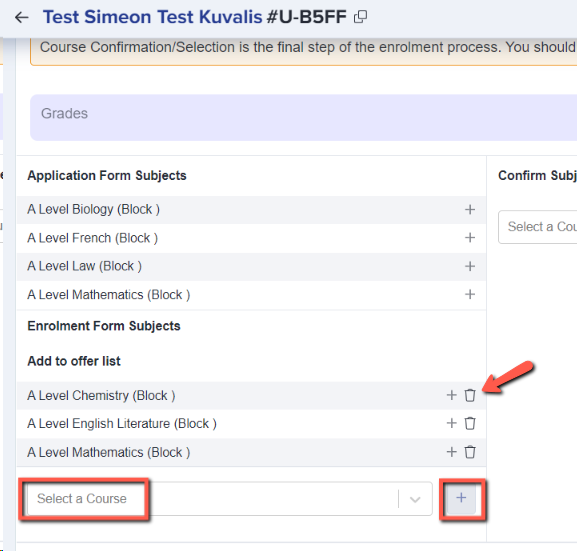Open the offer list Select a Course dropdown
Screen dimensions: 577x551
(230, 499)
